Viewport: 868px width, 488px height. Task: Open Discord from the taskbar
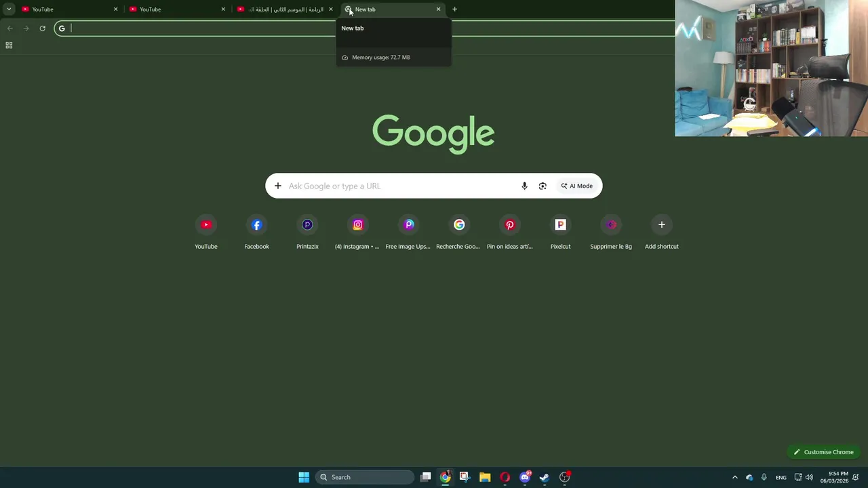click(x=524, y=477)
